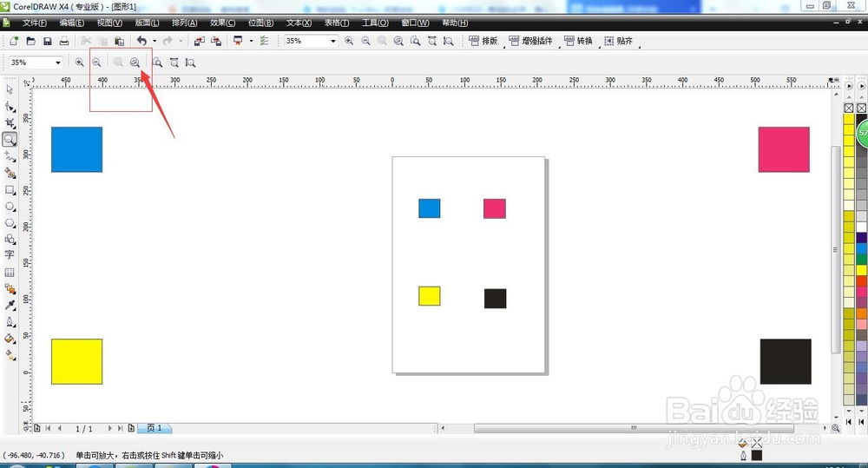Go to last page with navigator arrow
Screen dimensions: 868x468
pos(120,428)
